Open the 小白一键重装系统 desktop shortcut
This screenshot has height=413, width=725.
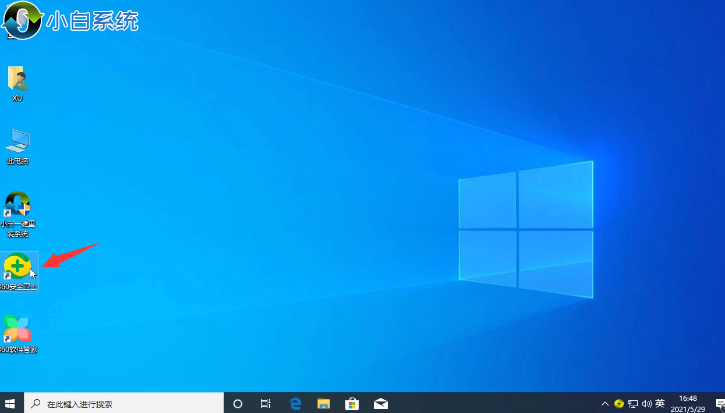click(x=18, y=206)
